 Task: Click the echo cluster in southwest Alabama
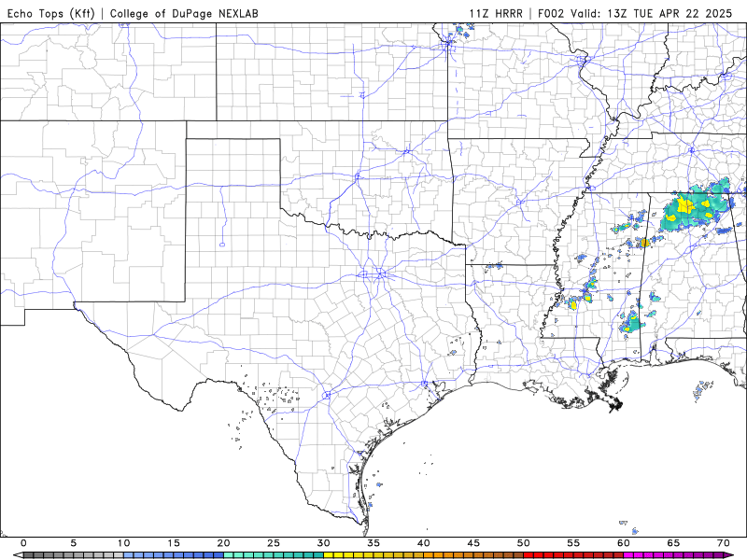tap(632, 322)
